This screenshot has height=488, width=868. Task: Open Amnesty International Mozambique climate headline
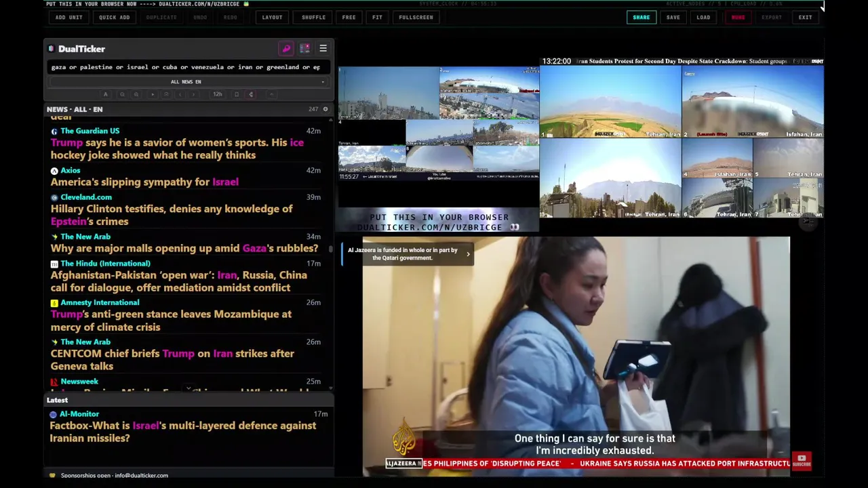tap(171, 321)
